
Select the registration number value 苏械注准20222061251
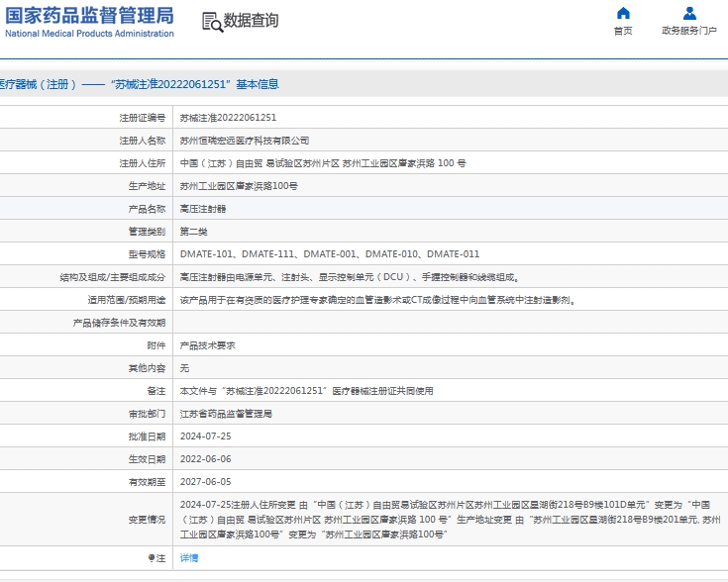(228, 118)
